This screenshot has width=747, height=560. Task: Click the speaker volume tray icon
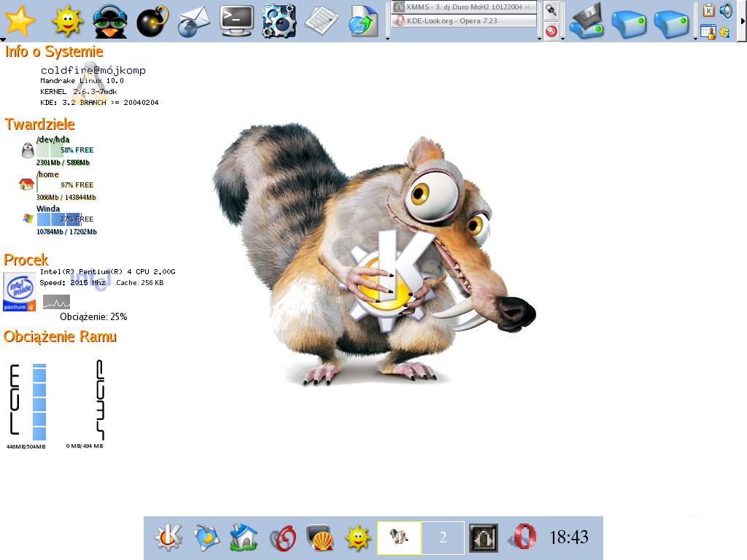tap(726, 10)
